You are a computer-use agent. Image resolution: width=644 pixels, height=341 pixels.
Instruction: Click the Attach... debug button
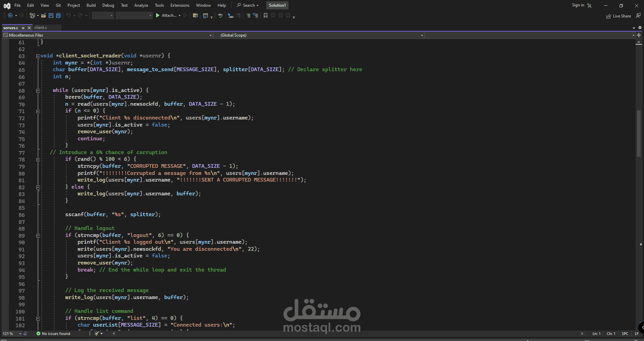[169, 15]
